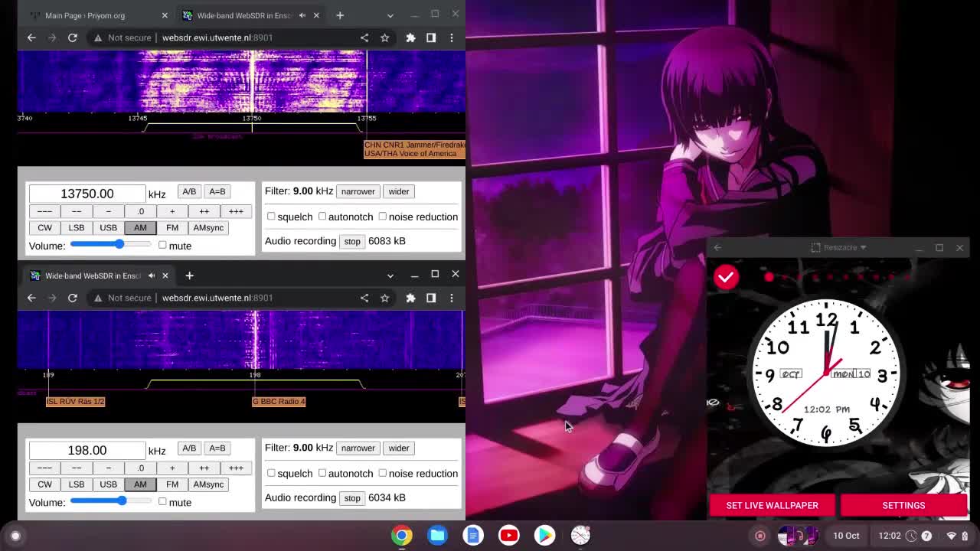The width and height of the screenshot is (980, 551).
Task: Enable noise reduction on the 198 kHz receiver
Action: tap(383, 473)
